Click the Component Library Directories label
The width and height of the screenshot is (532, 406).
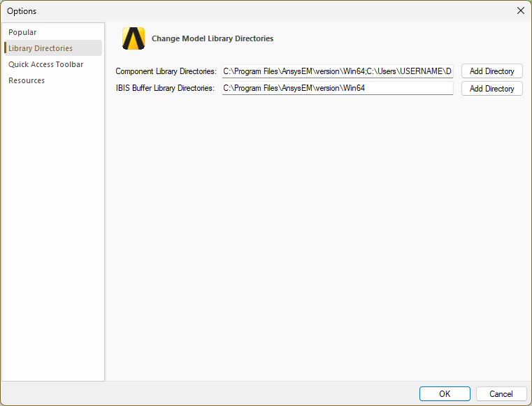(x=166, y=71)
